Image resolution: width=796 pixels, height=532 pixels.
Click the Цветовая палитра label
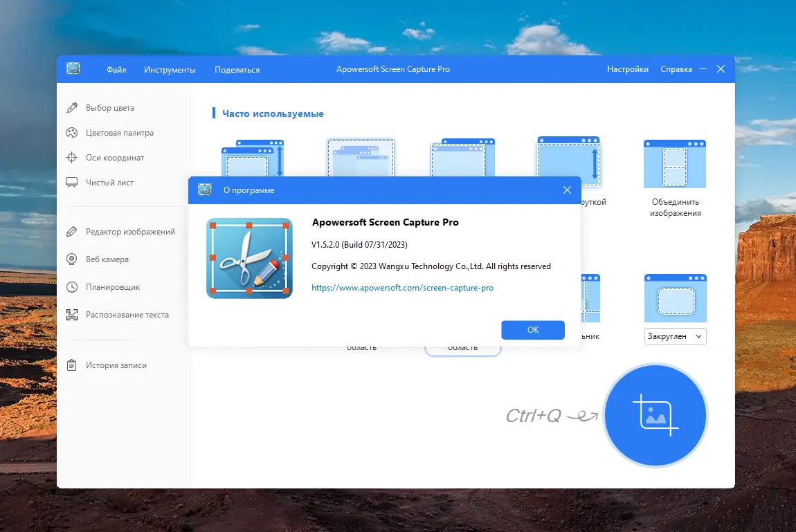click(119, 132)
